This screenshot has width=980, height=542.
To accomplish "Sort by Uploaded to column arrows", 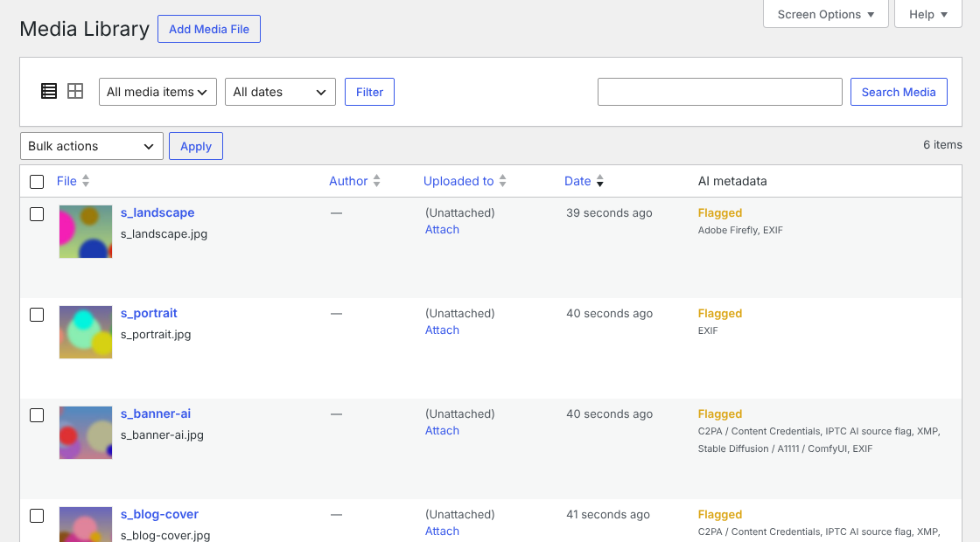I will 502,181.
